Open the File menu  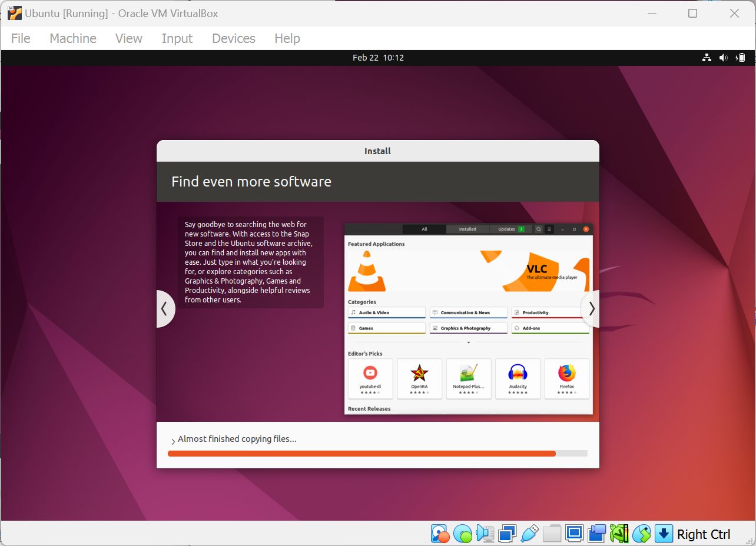click(x=21, y=38)
